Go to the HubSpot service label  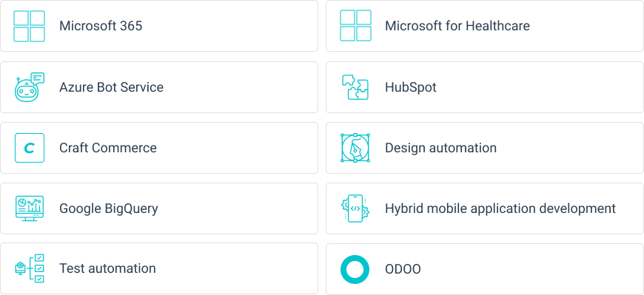pos(411,87)
